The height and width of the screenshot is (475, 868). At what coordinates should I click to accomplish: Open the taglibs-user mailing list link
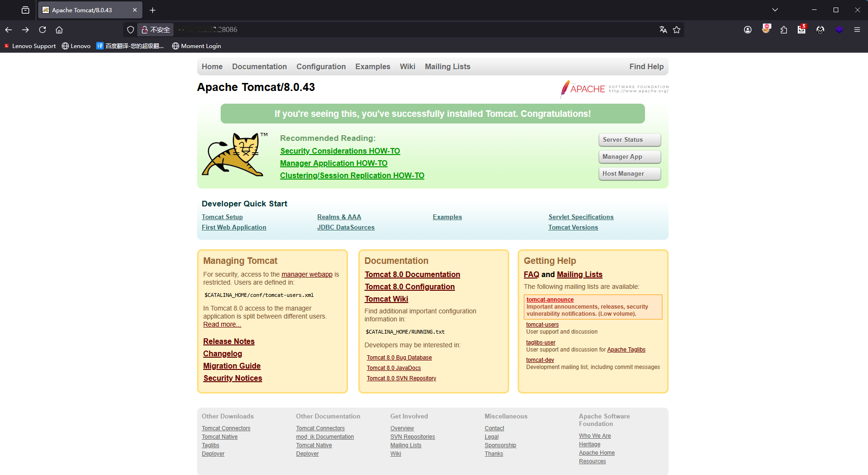click(540, 343)
